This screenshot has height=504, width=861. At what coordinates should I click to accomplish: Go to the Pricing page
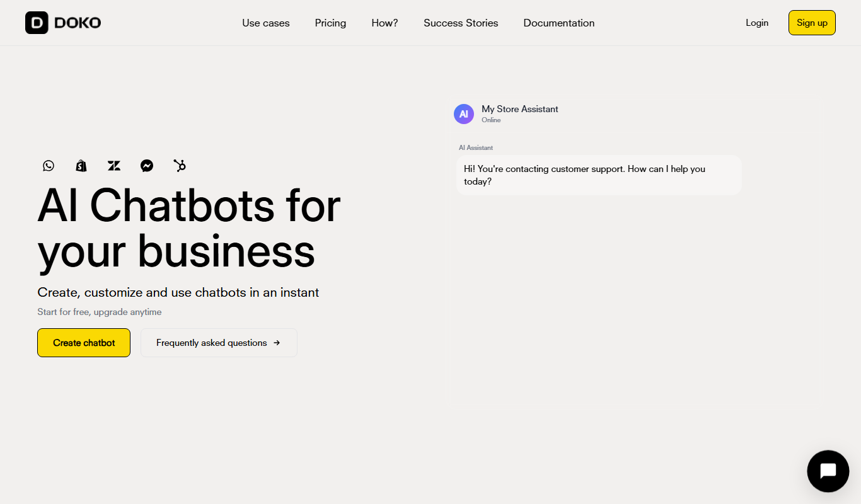point(330,23)
